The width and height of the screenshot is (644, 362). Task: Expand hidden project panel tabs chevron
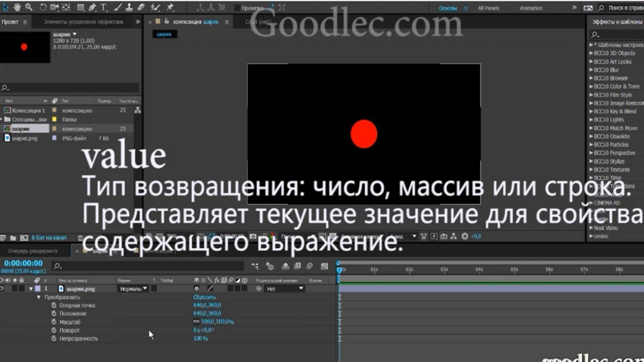[138, 22]
